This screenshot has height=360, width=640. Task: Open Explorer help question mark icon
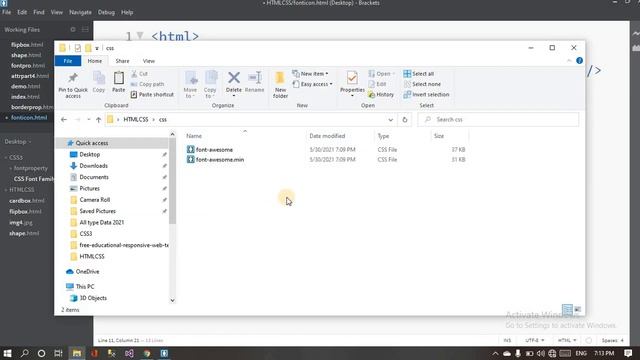[x=579, y=61]
